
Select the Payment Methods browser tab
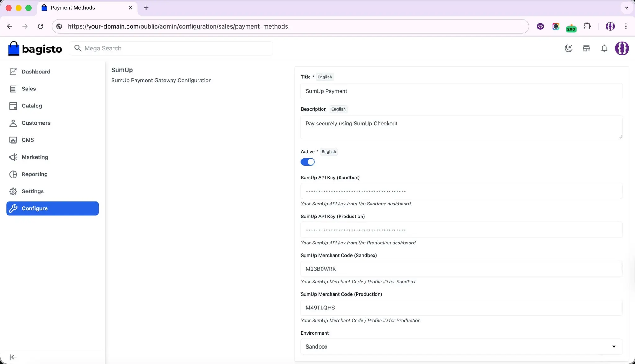(87, 8)
